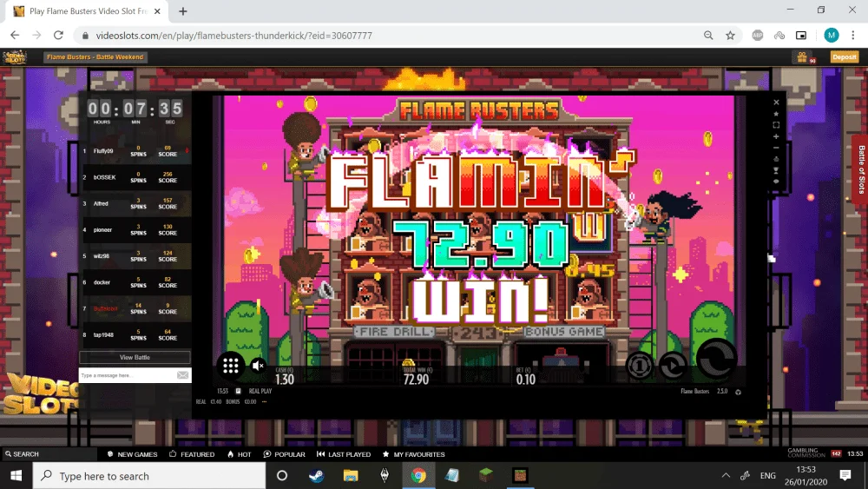
Task: Open picture-in-picture media control icon in Chrome
Action: 801,36
